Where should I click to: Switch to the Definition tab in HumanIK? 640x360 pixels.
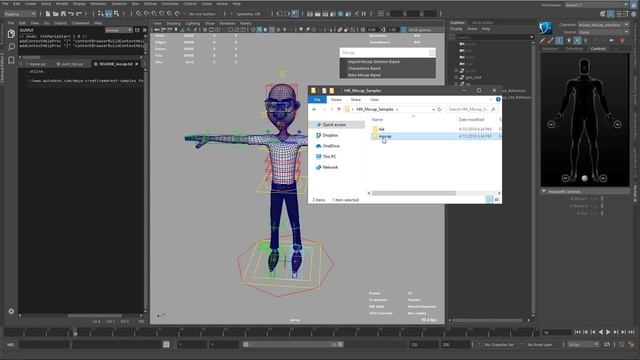(x=574, y=49)
